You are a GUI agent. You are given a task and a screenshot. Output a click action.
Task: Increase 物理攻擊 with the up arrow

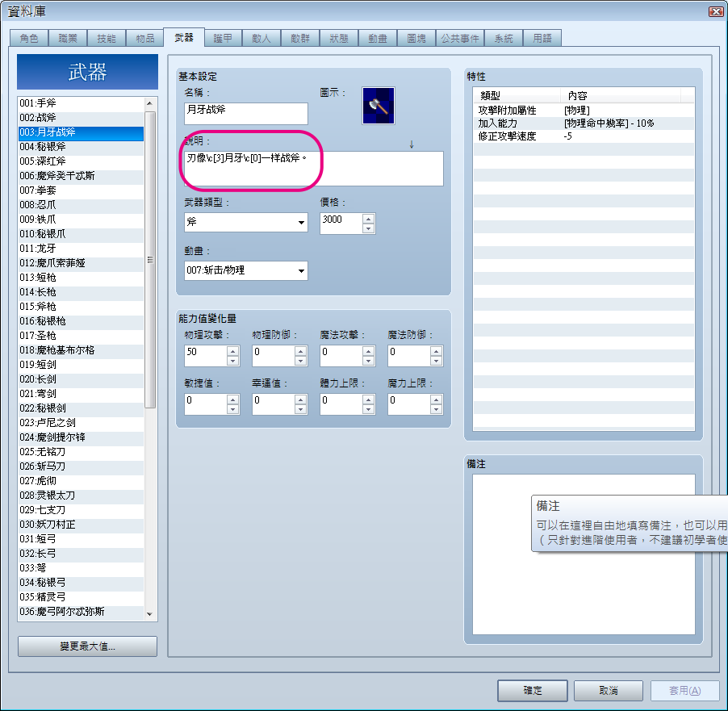click(233, 351)
